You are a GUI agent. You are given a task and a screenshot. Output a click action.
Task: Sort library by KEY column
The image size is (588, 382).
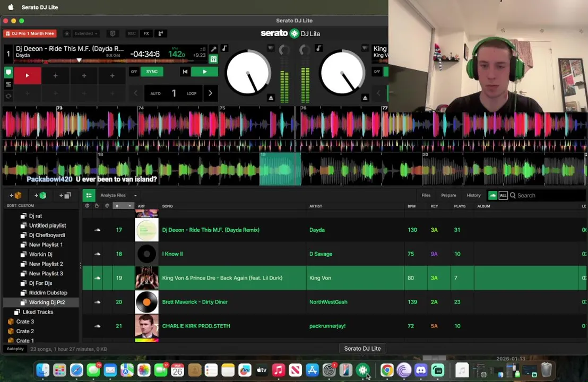click(x=434, y=206)
